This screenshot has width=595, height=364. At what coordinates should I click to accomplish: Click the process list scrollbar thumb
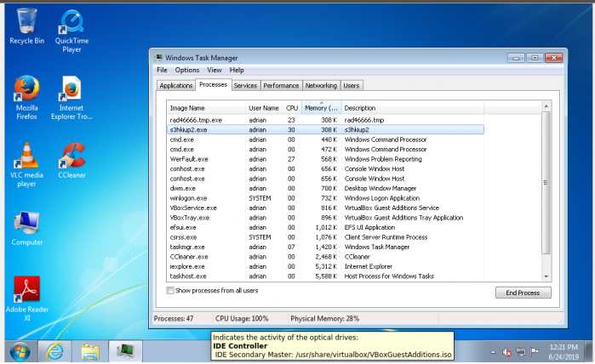(x=546, y=183)
